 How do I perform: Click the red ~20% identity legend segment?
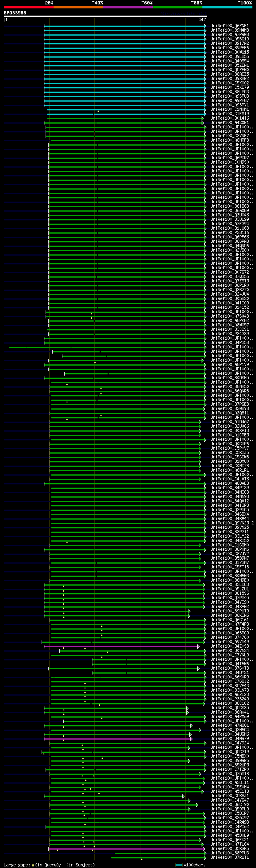point(29,7)
